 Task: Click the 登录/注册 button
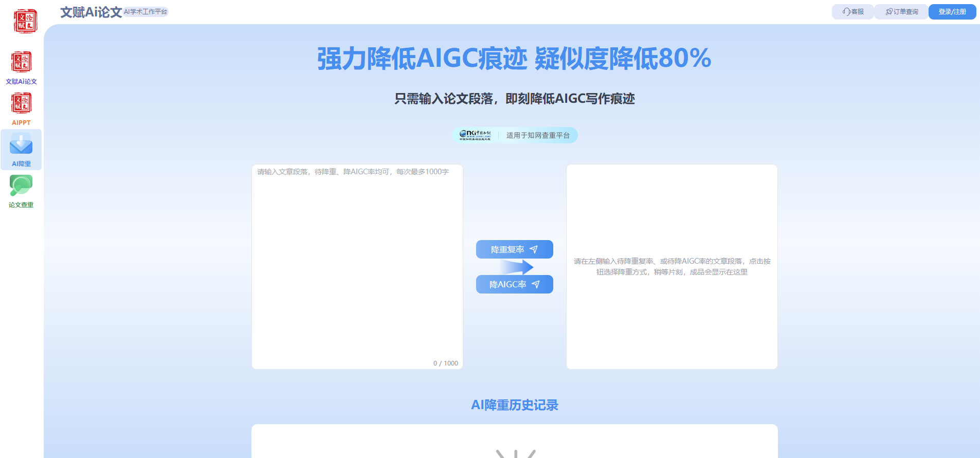click(952, 12)
